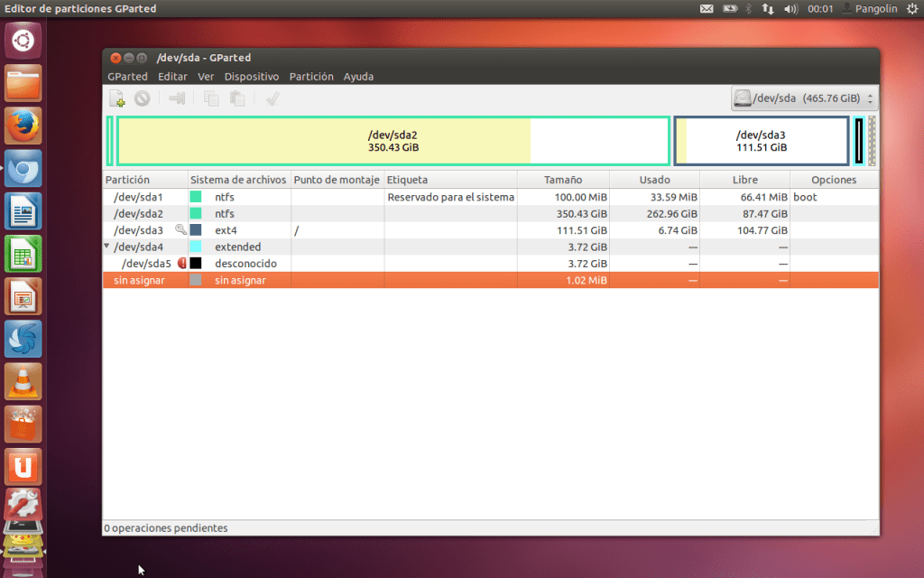Open the Dispositivo menu
This screenshot has width=924, height=578.
252,77
